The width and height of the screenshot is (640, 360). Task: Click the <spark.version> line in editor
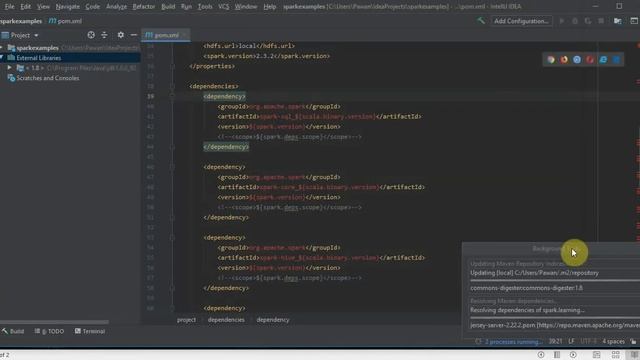(x=267, y=56)
